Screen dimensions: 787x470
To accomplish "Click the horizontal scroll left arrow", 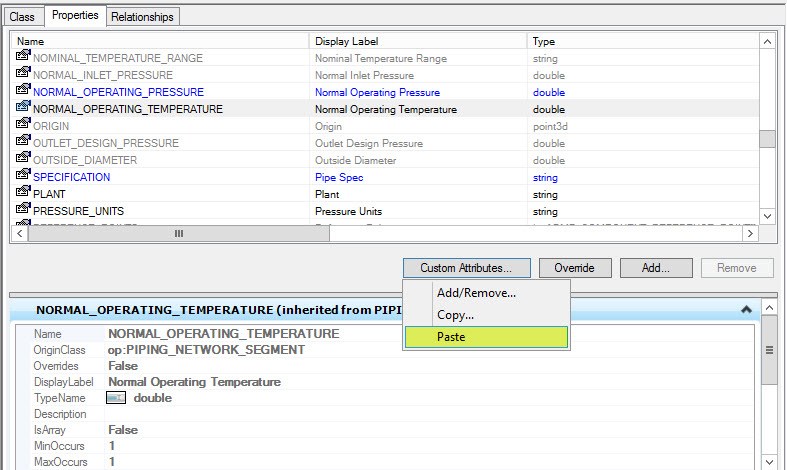I will click(x=20, y=233).
